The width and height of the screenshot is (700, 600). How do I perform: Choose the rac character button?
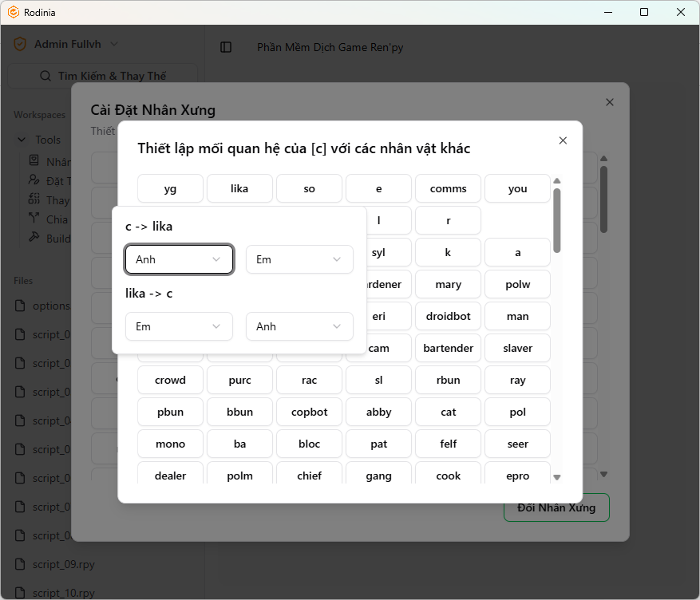coord(310,380)
